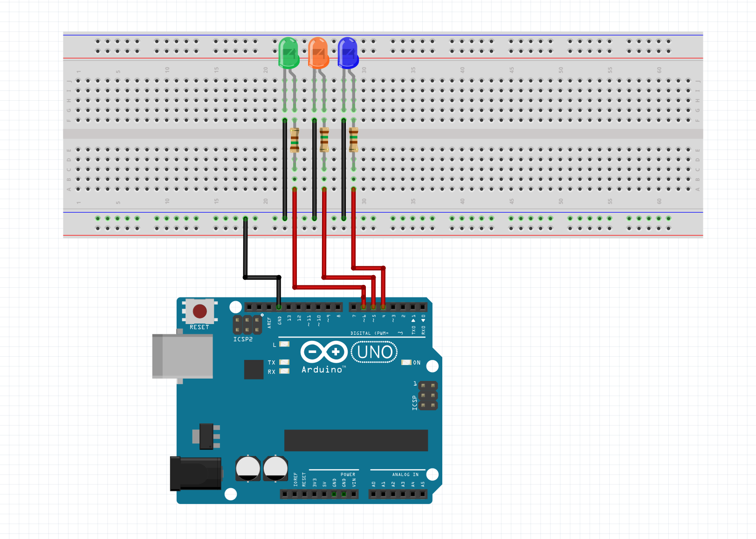Click the 'Arduino' text under the logo
756x539 pixels.
pyautogui.click(x=323, y=369)
